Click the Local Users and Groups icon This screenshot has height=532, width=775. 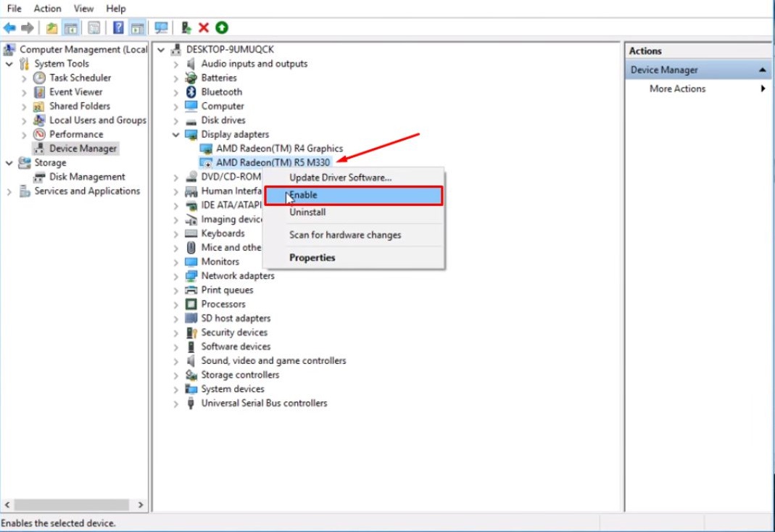pyautogui.click(x=40, y=120)
